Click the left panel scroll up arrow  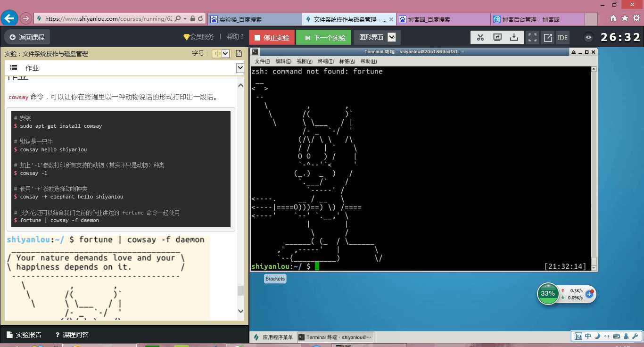pos(241,86)
